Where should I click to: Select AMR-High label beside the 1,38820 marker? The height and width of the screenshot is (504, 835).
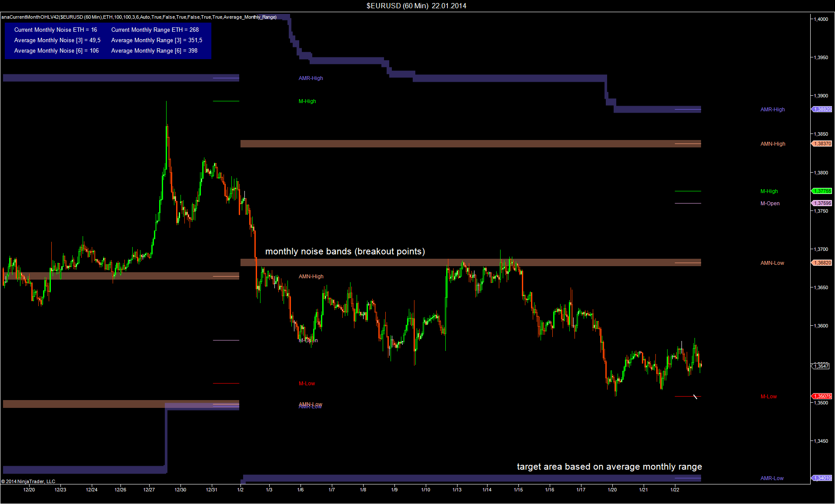click(x=772, y=110)
